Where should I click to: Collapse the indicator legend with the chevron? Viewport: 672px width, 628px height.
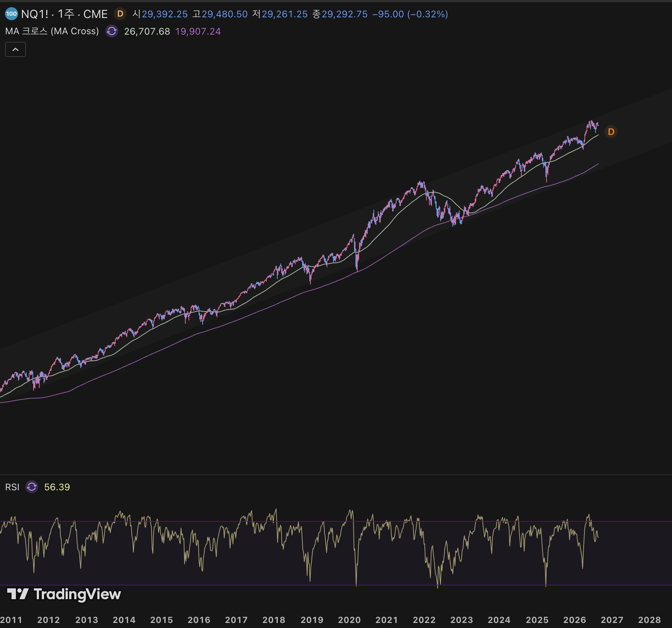coord(16,49)
